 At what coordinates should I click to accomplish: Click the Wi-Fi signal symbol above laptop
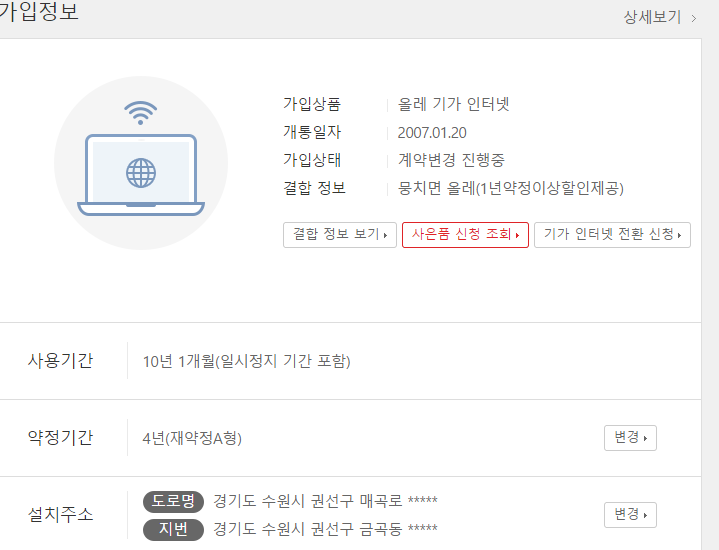point(141,112)
